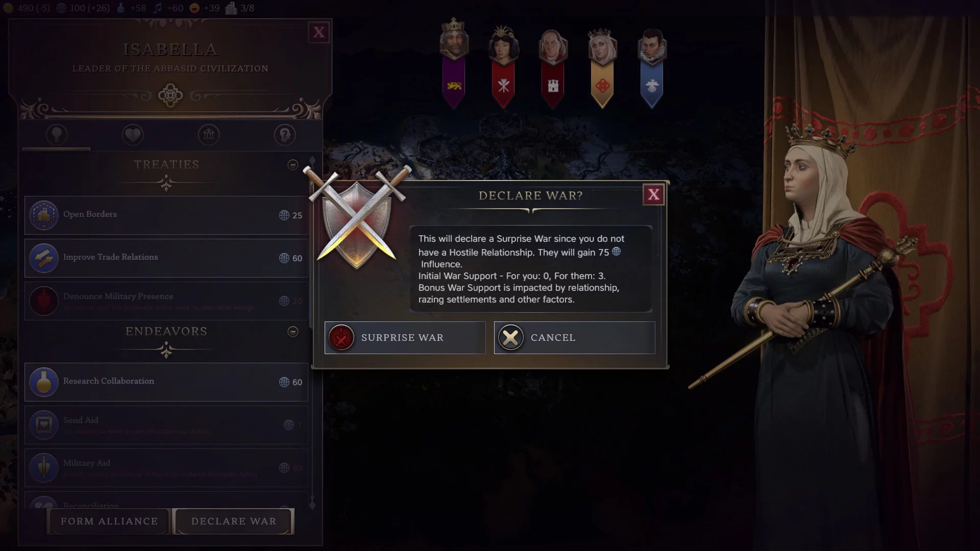Select the purple lion banner leader portrait

(x=453, y=63)
